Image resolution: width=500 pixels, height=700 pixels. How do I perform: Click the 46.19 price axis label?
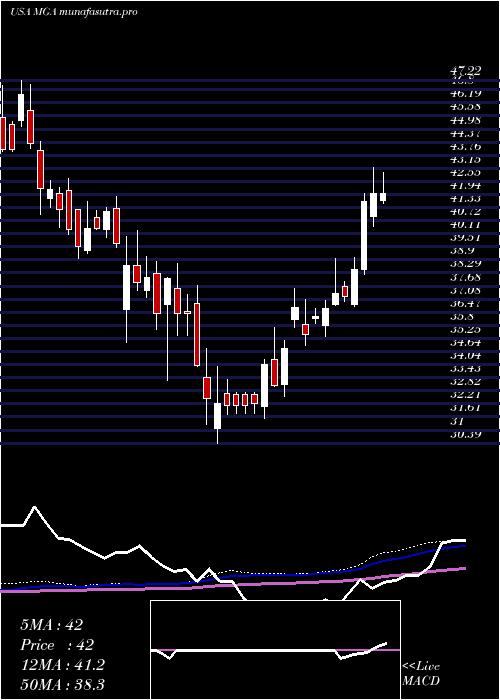pyautogui.click(x=465, y=94)
